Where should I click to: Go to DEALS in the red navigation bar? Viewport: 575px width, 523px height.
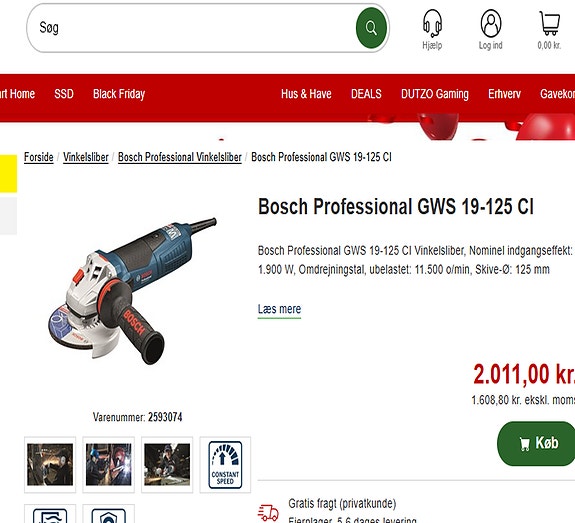366,94
